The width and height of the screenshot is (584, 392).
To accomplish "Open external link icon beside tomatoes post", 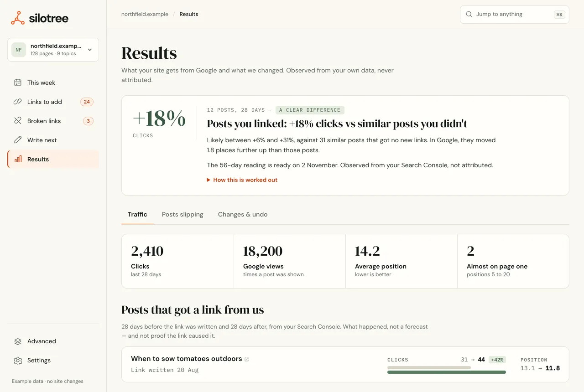I will (247, 359).
